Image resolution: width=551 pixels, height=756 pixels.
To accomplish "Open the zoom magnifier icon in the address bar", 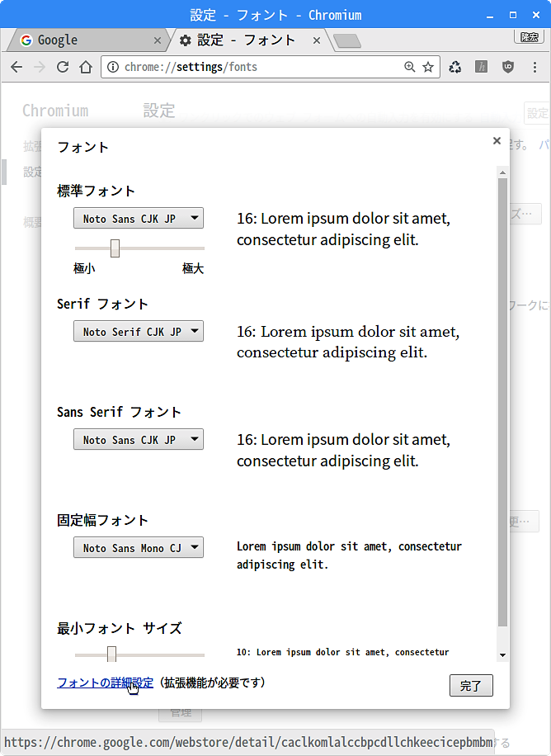I will coord(409,67).
